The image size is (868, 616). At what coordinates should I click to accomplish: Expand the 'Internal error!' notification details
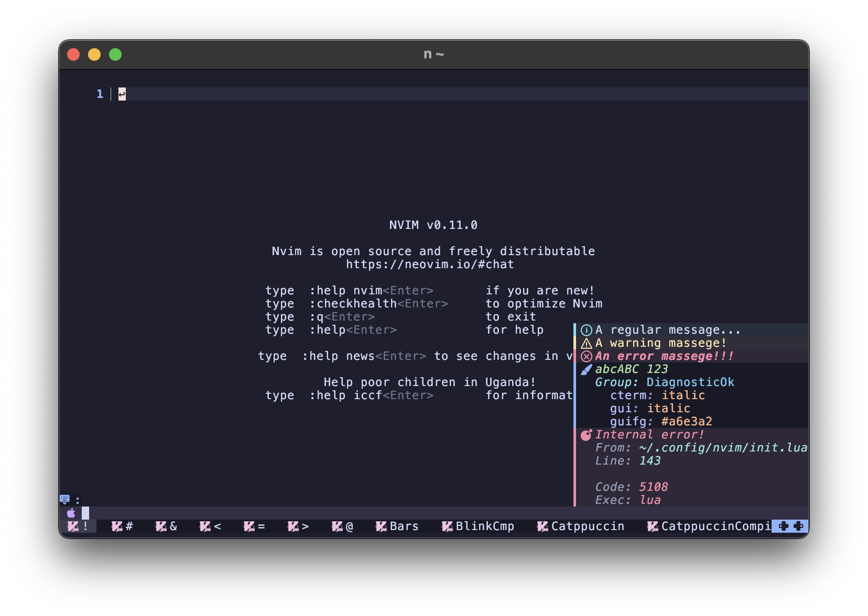point(650,434)
